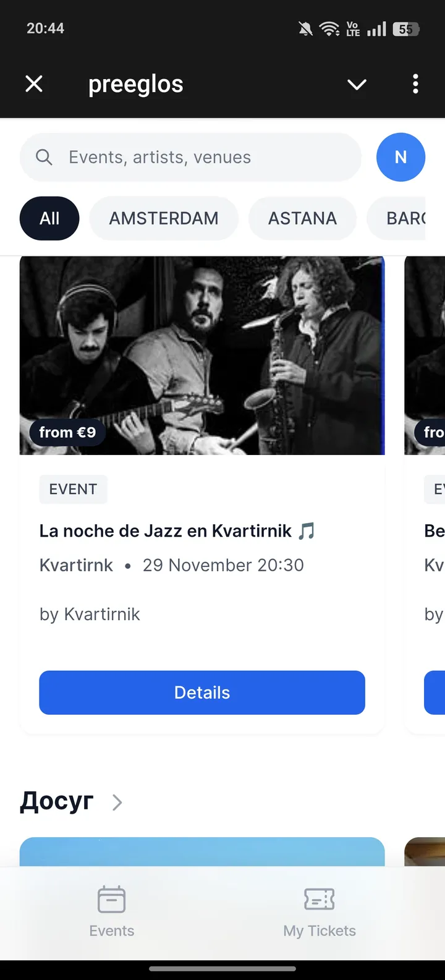Click the Details button

click(202, 692)
